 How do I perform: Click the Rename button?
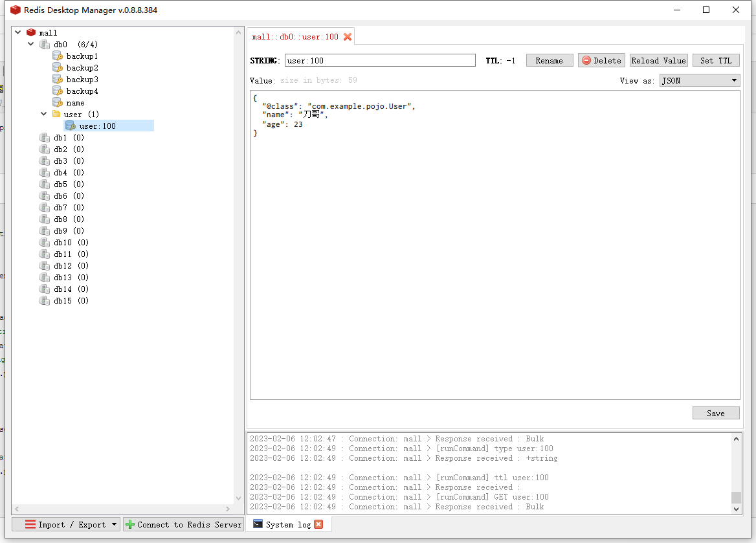coord(549,61)
